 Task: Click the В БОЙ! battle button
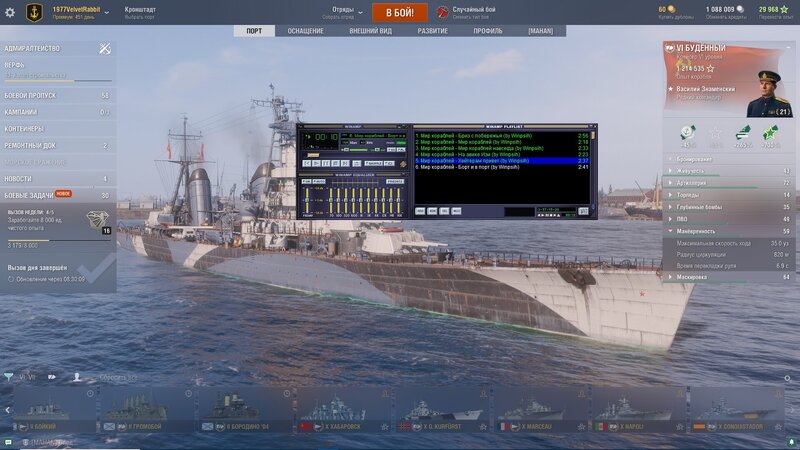pyautogui.click(x=399, y=13)
